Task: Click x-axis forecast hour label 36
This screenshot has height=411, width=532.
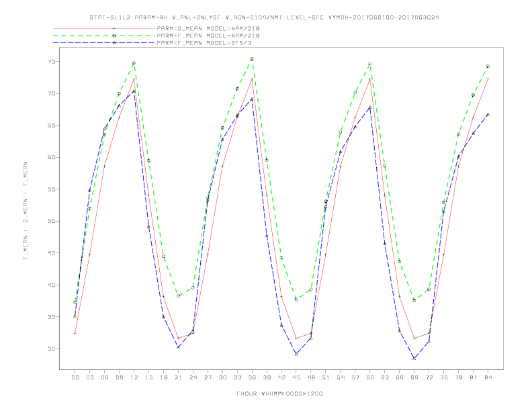Action: coord(252,377)
